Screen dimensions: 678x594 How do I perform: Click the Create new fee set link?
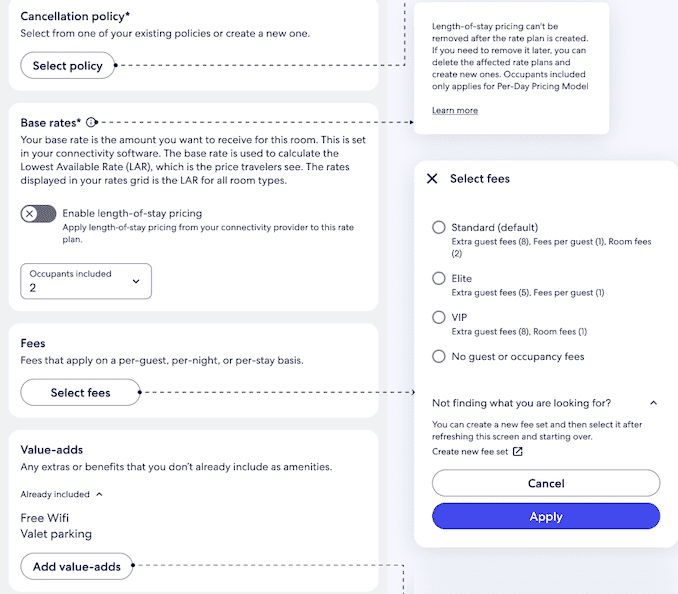coord(470,452)
